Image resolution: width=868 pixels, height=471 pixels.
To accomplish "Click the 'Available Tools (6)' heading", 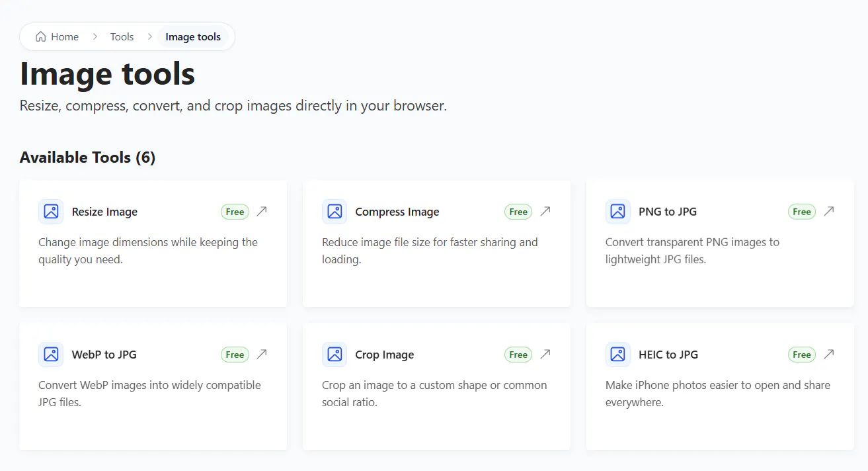I will tap(87, 157).
